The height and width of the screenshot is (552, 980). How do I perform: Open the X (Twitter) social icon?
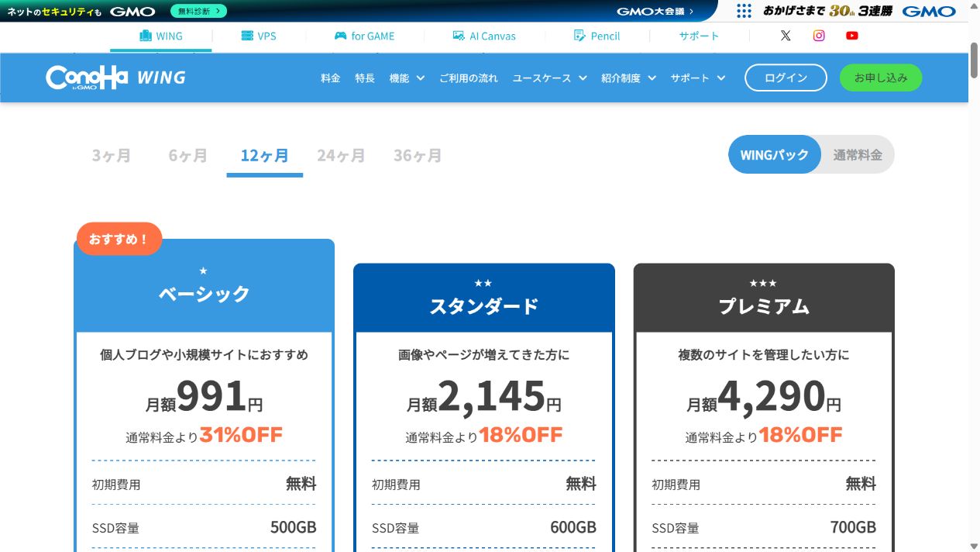[786, 36]
